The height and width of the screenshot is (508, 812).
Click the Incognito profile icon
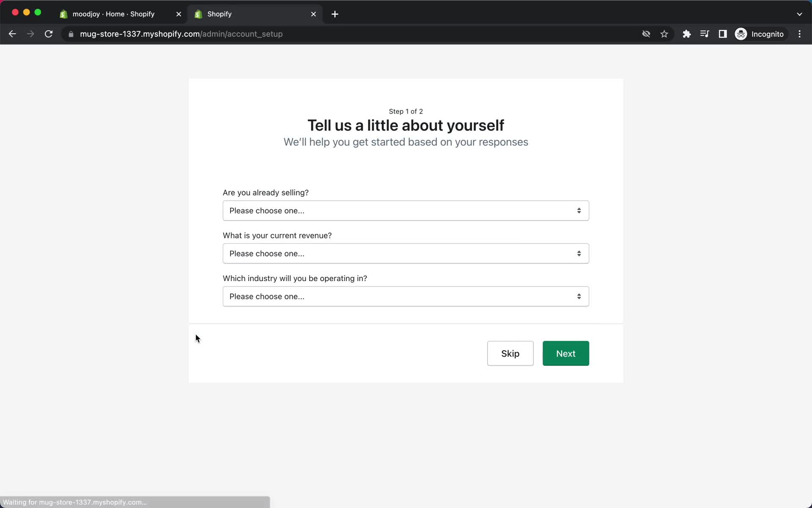741,34
